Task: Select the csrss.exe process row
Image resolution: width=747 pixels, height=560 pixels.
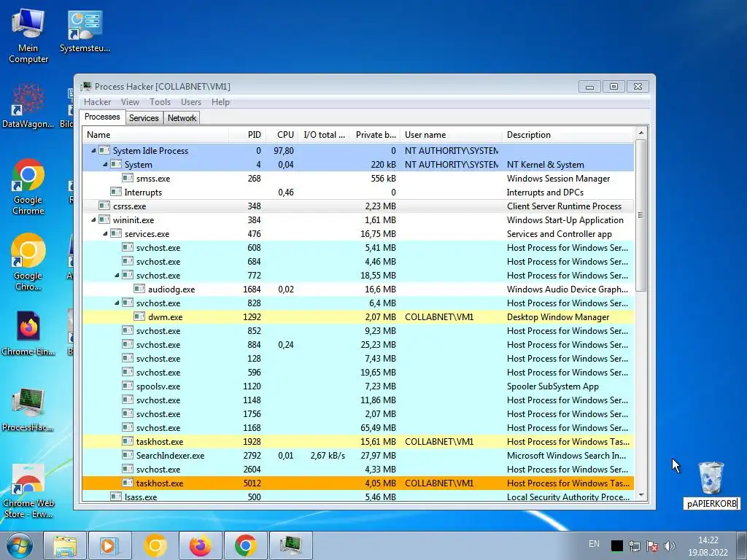Action: tap(358, 206)
